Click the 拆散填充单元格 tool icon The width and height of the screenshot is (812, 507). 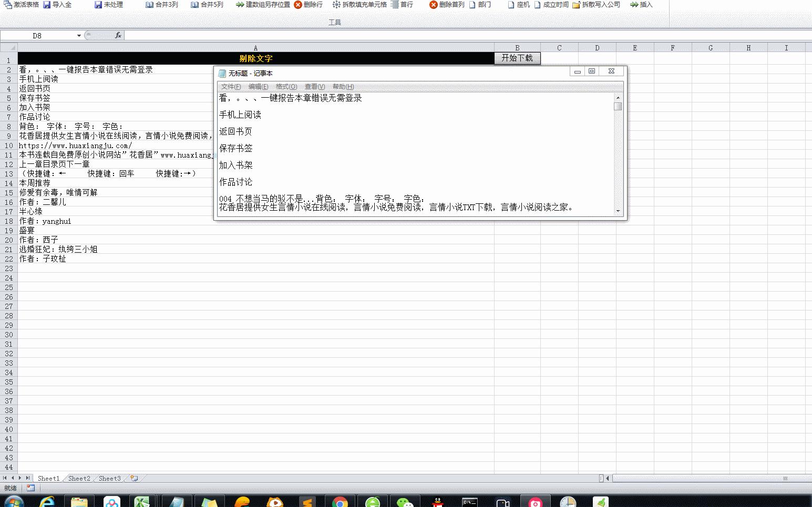336,5
